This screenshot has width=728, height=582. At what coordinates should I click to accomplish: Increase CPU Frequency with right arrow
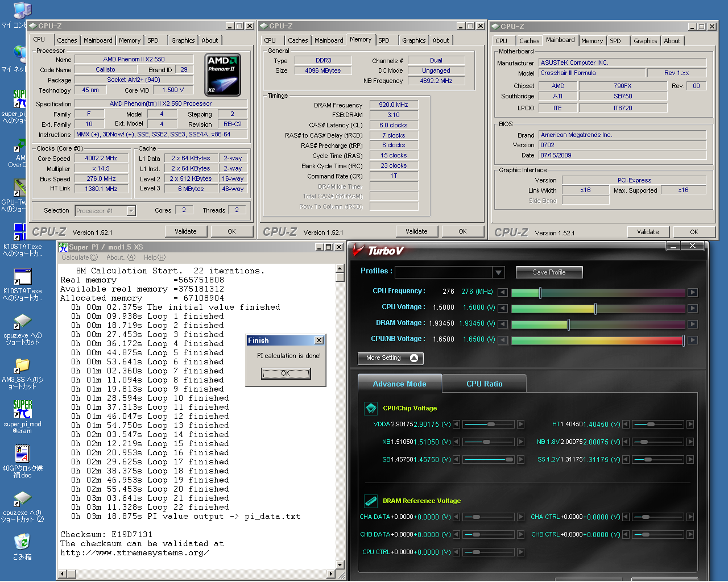tap(692, 292)
